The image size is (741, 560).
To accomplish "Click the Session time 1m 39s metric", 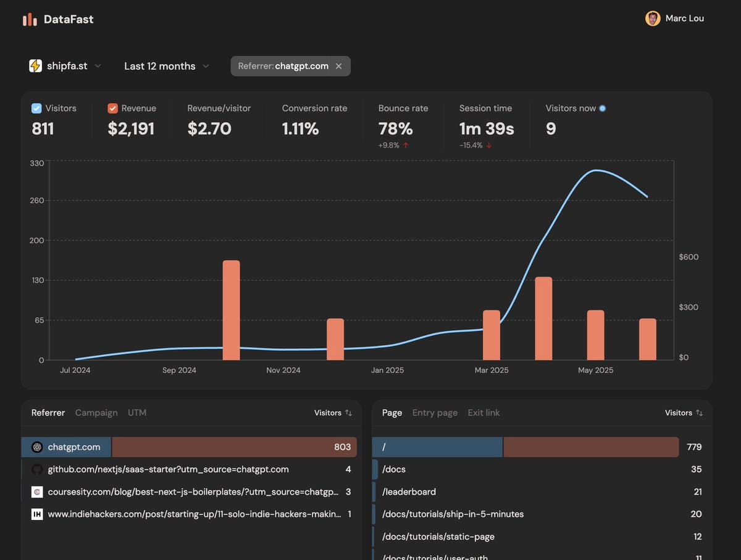I will pyautogui.click(x=487, y=126).
